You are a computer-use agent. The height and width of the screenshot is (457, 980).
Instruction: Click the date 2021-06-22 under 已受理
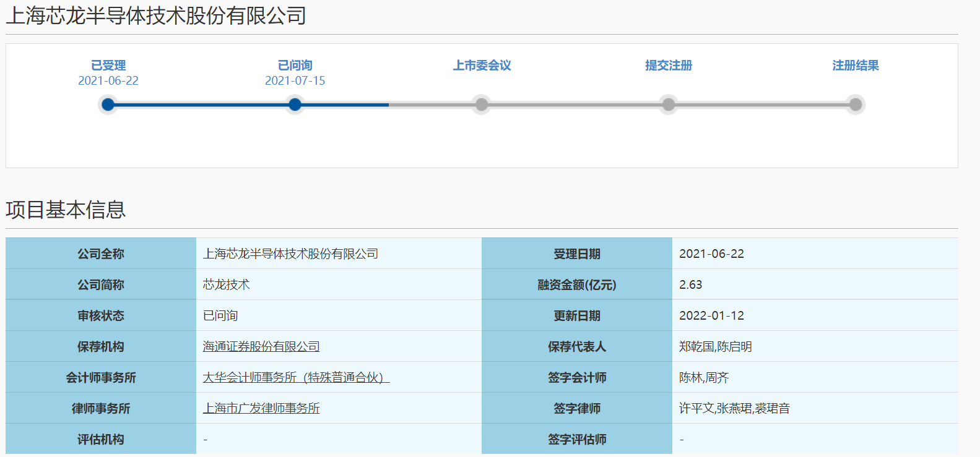pos(108,81)
